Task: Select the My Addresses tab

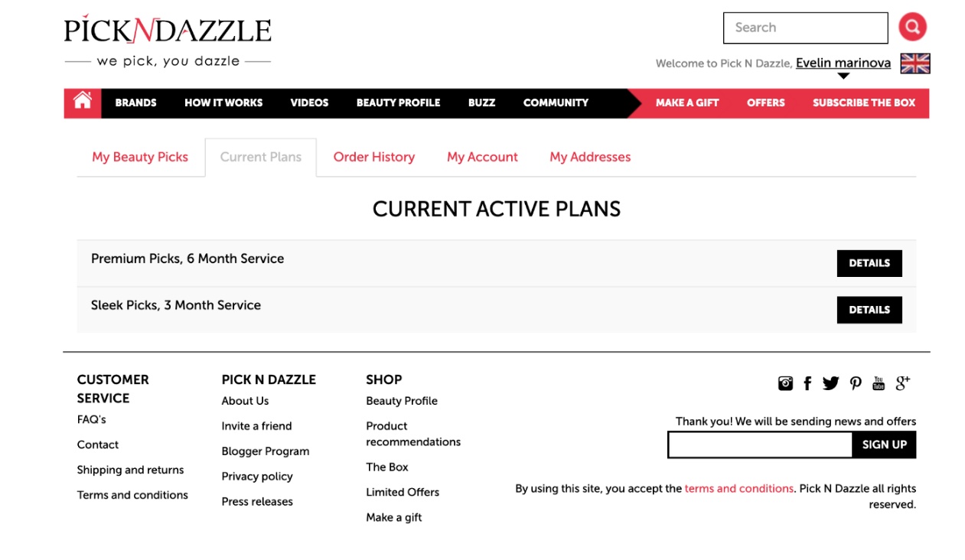Action: pos(590,157)
